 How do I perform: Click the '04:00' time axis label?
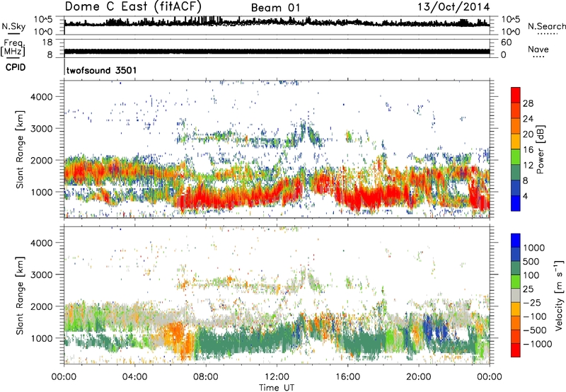click(135, 377)
